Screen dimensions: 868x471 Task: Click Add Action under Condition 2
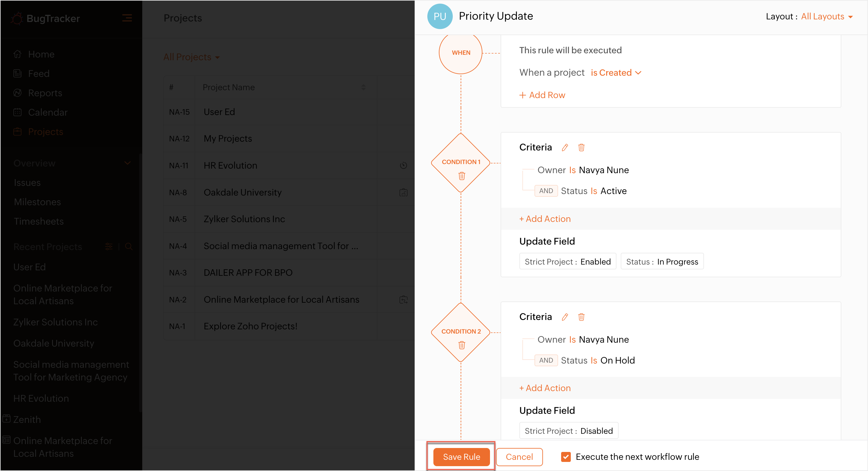click(x=545, y=388)
